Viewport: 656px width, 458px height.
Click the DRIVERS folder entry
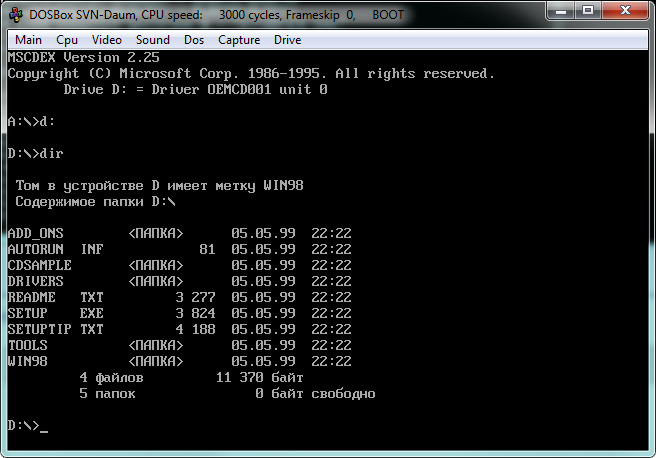coord(179,281)
